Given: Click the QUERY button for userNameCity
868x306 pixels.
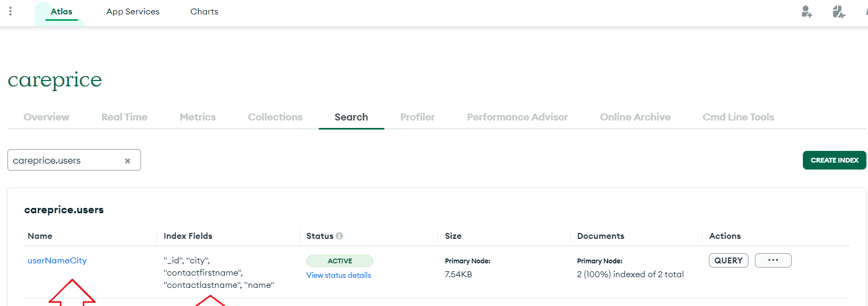Looking at the screenshot, I should [729, 260].
